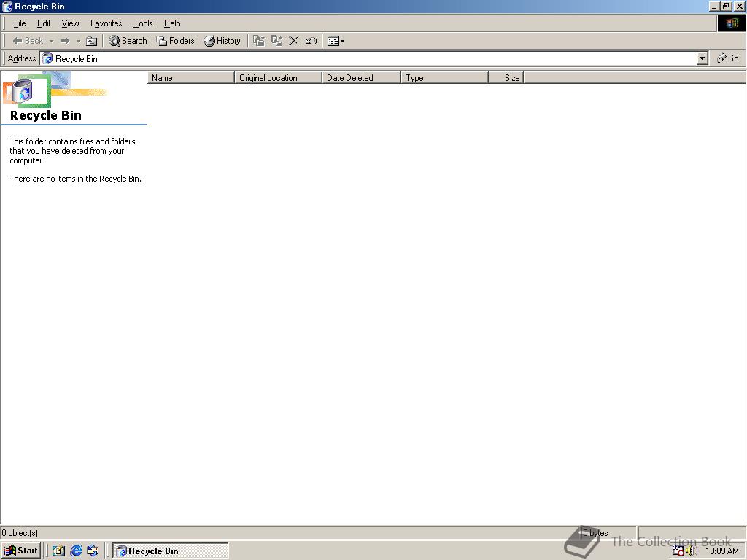Click the Back navigation arrow
747x560 pixels.
(x=28, y=41)
